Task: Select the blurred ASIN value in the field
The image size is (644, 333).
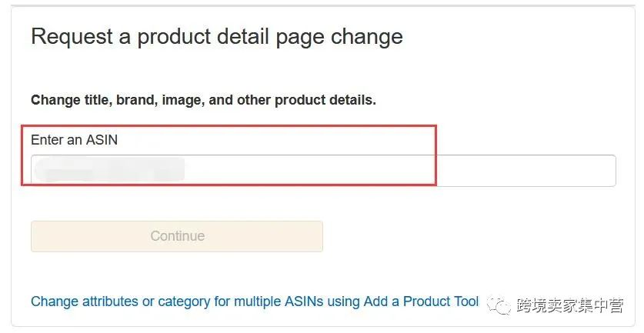Action: (x=109, y=170)
